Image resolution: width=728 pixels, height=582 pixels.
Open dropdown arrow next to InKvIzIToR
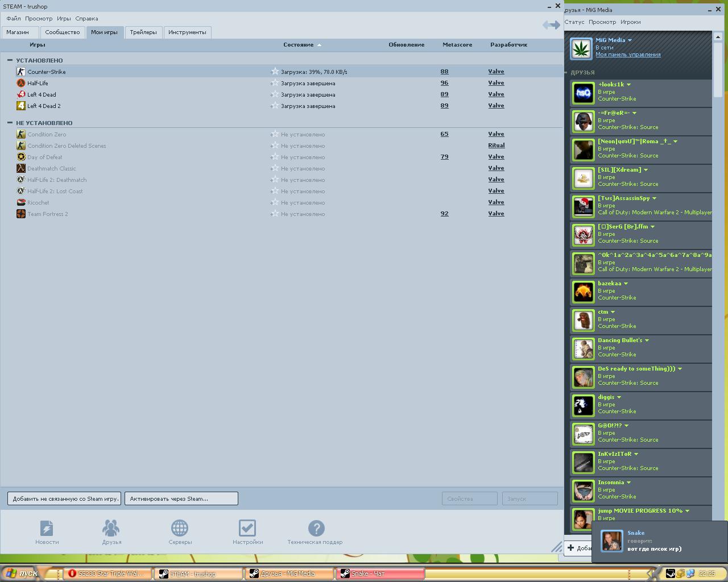[x=636, y=454]
